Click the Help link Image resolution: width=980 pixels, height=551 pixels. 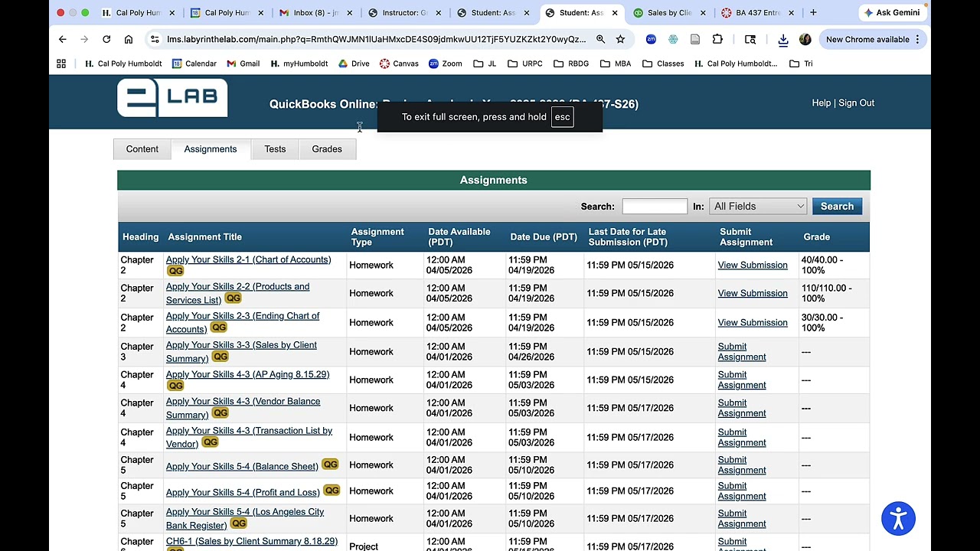click(821, 103)
